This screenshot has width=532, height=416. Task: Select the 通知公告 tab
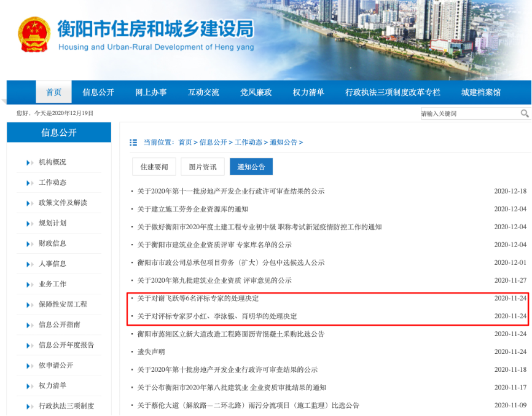pyautogui.click(x=251, y=167)
